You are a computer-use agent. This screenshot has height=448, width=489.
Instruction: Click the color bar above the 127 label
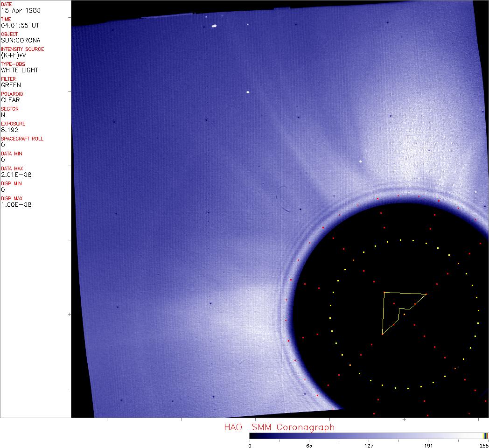click(369, 435)
